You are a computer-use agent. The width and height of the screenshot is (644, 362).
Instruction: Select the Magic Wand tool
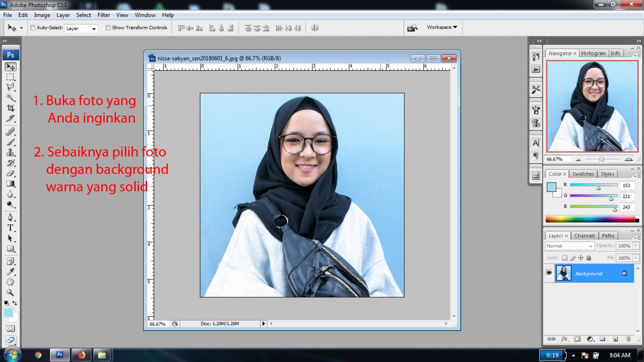pyautogui.click(x=10, y=97)
